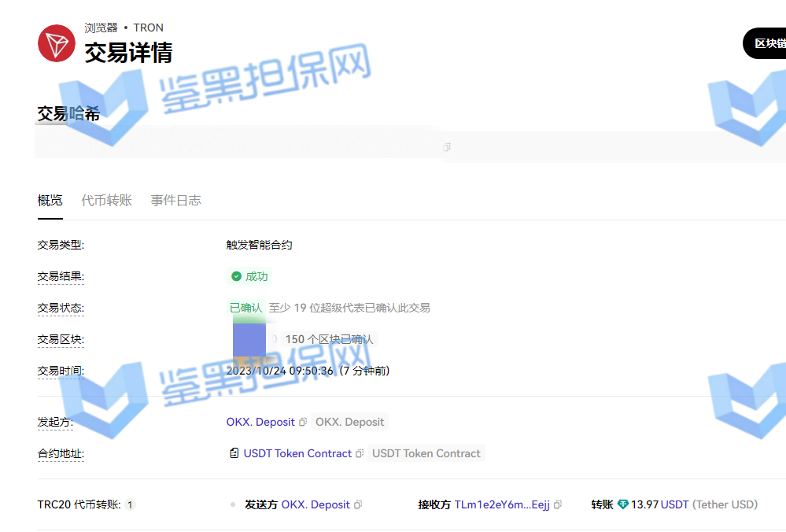Screen dimensions: 786x532
Task: Open OKX. Deposit link in 发起方 row
Action: 260,422
